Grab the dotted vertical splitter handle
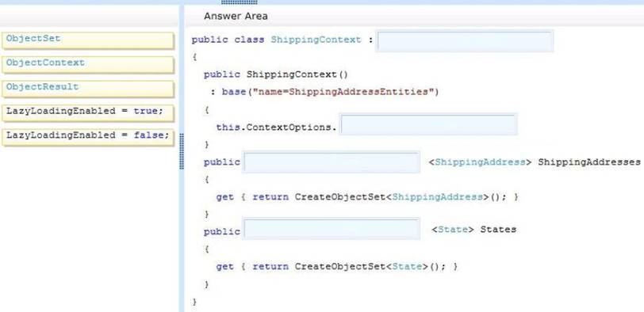 coord(182,151)
